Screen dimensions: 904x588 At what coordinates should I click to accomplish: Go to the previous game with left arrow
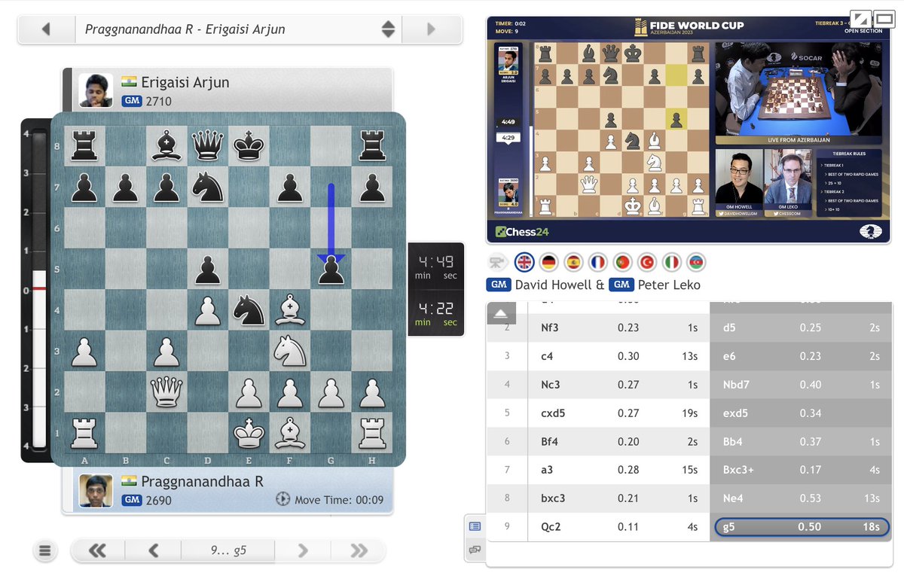[46, 29]
